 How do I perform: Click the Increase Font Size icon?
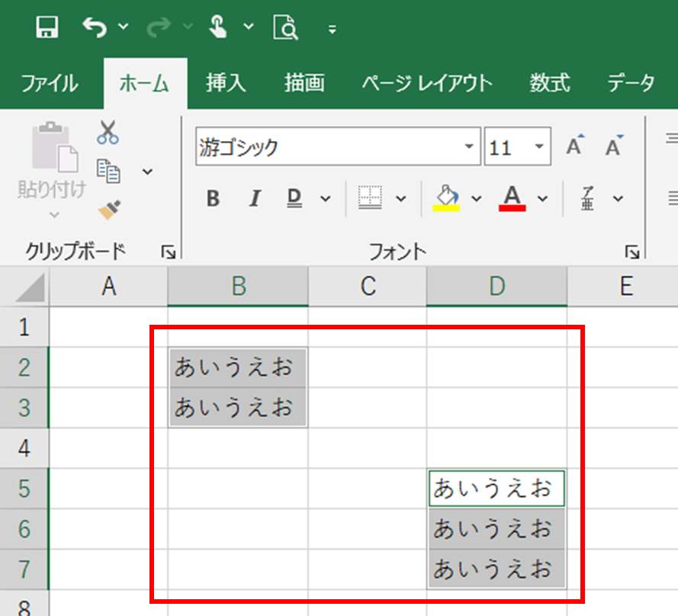pyautogui.click(x=575, y=146)
